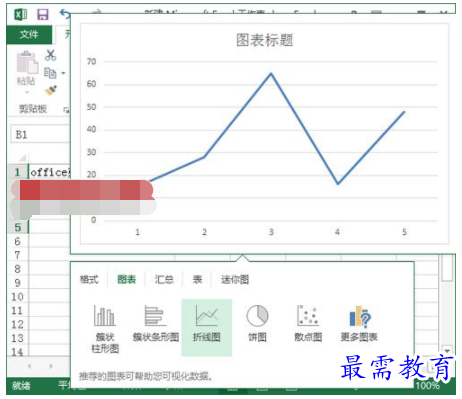Click the 就绪 status bar indicator
The width and height of the screenshot is (462, 399).
click(21, 386)
